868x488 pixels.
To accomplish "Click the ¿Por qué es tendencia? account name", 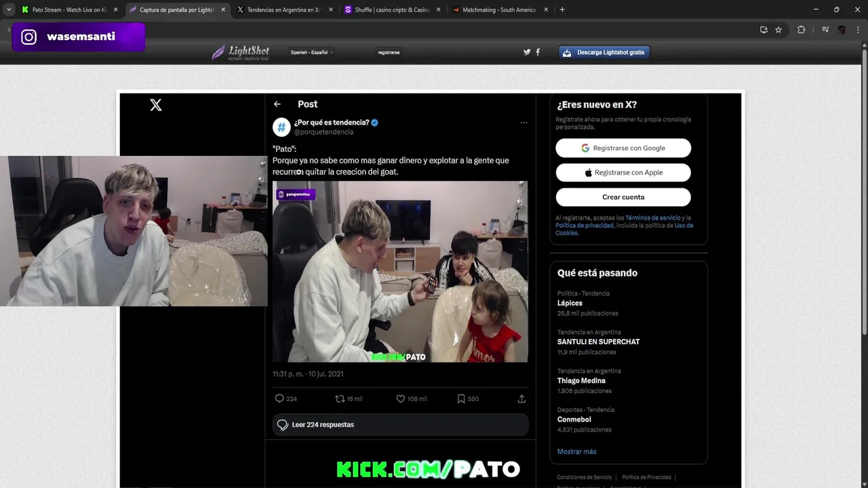I will coord(332,123).
